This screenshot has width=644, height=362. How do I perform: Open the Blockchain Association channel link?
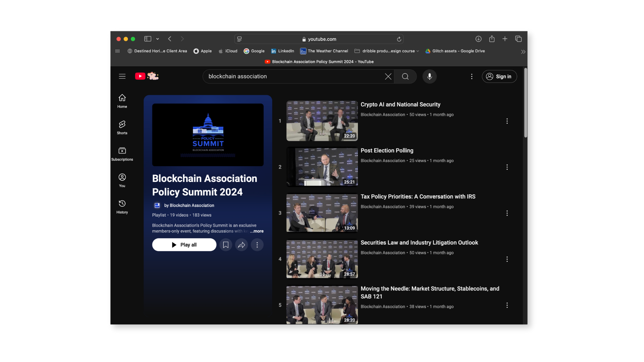189,205
